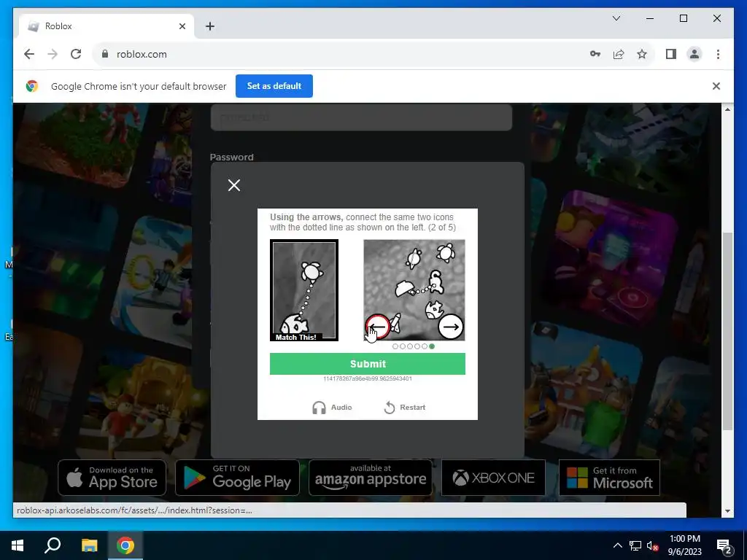
Task: Switch to the Audio challenge
Action: [x=332, y=407]
